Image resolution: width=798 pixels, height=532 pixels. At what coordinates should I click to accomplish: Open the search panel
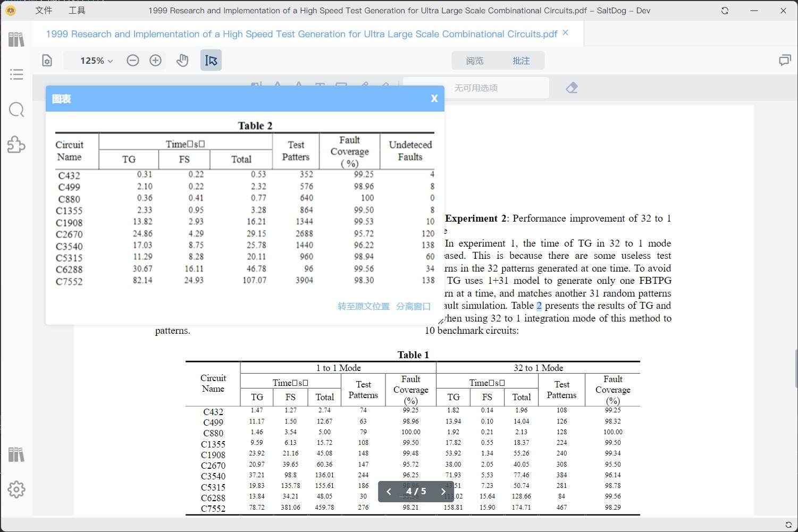(16, 110)
